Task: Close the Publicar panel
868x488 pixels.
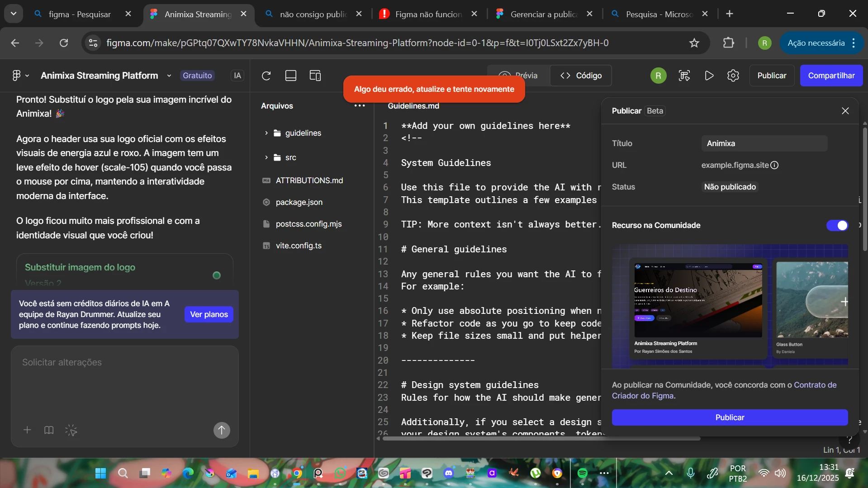Action: pos(845,111)
